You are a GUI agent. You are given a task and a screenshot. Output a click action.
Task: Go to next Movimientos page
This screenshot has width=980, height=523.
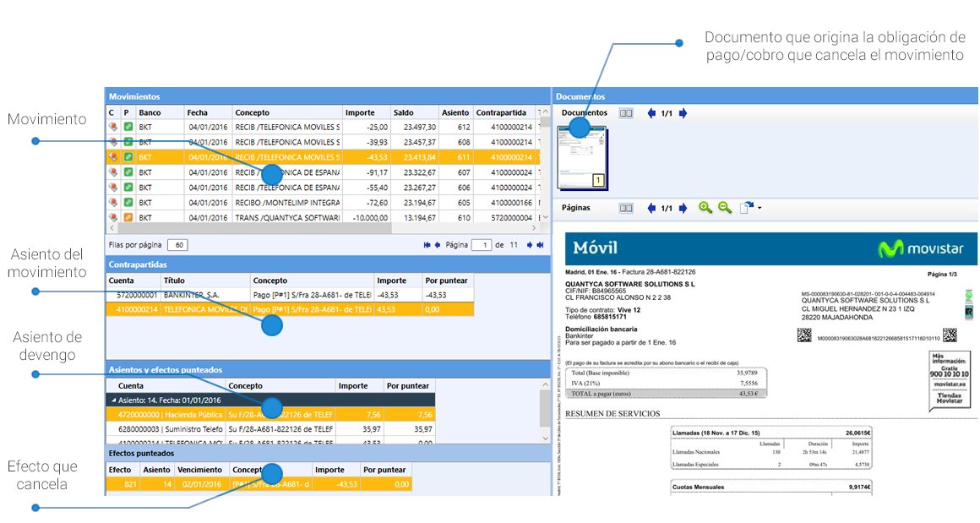point(530,245)
